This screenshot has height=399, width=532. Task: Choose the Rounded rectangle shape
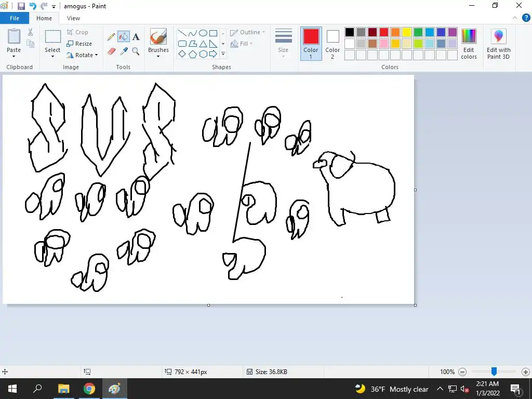click(182, 44)
